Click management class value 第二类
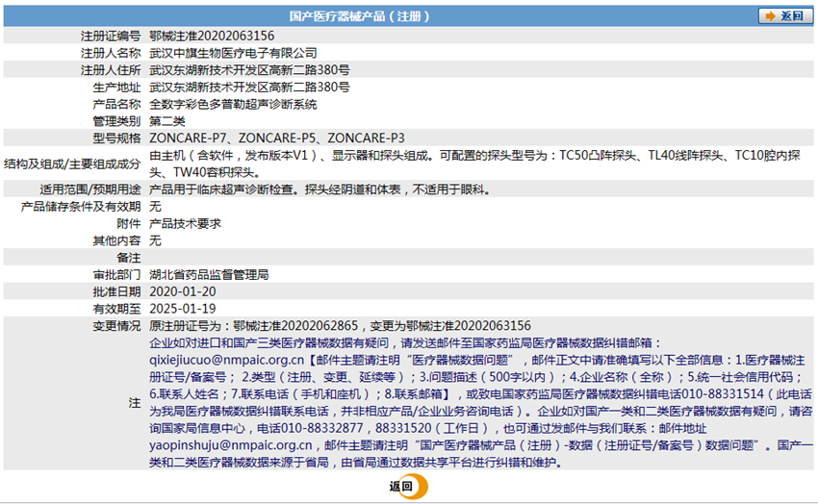This screenshot has width=818, height=504. click(x=166, y=121)
